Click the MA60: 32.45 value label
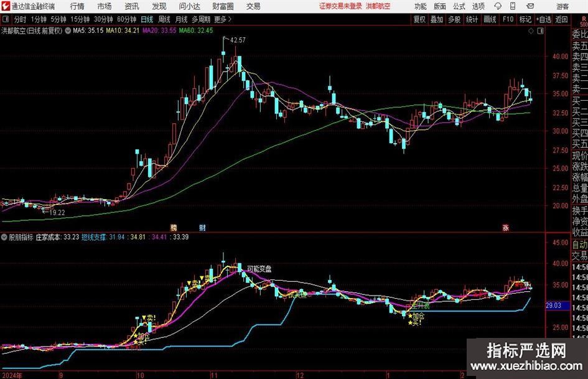 click(x=196, y=30)
